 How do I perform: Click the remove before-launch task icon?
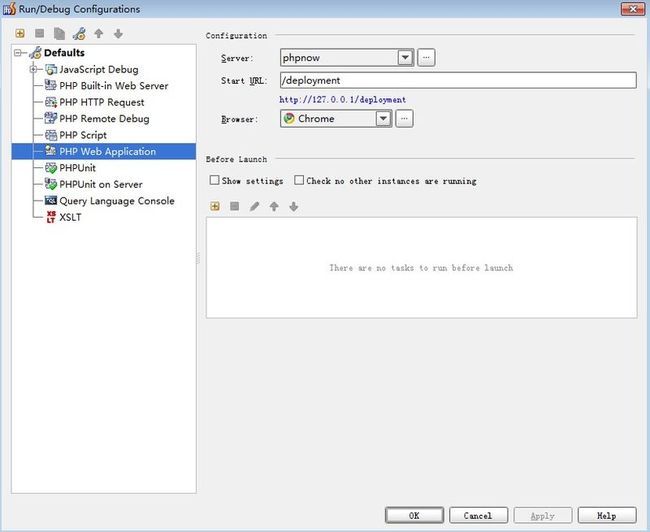click(x=235, y=206)
